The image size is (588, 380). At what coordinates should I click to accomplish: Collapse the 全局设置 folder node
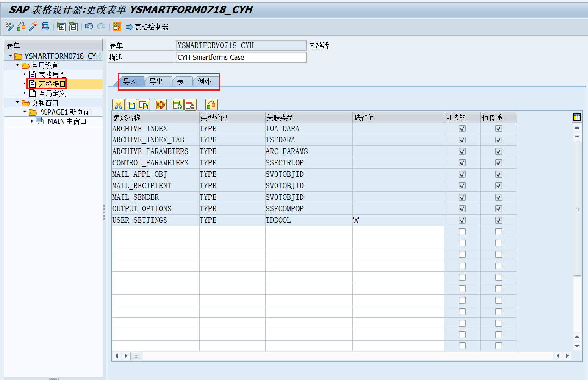point(18,65)
